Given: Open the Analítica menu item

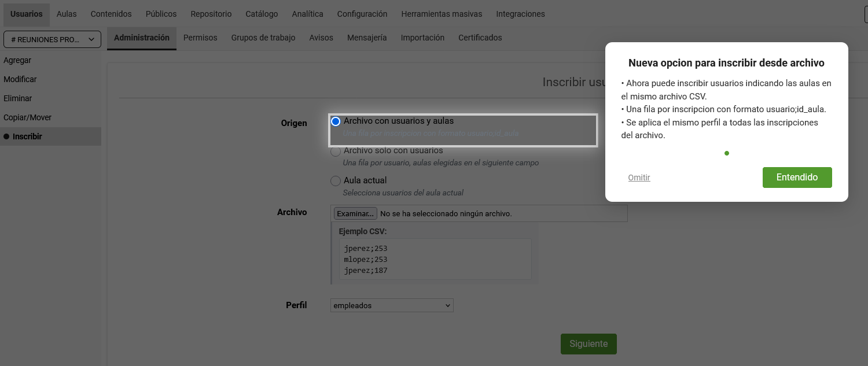Looking at the screenshot, I should (308, 14).
